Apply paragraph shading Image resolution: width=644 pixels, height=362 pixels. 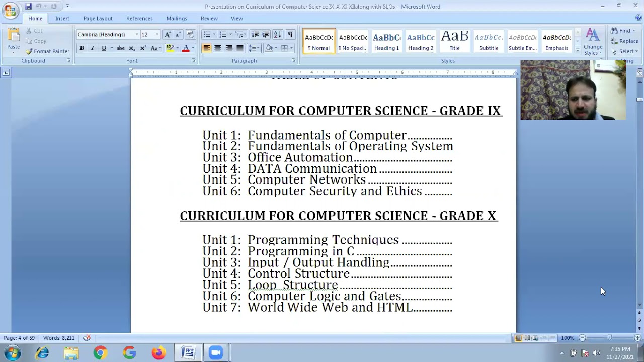[269, 48]
